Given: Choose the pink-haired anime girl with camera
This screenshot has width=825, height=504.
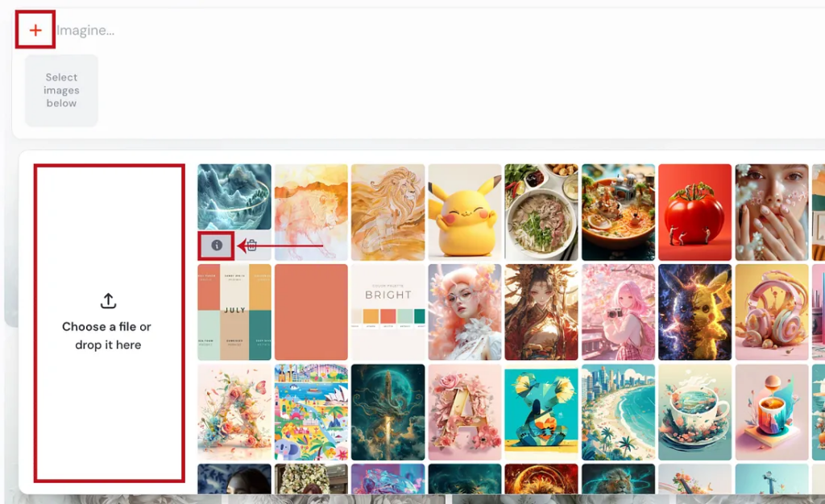Looking at the screenshot, I should (618, 312).
